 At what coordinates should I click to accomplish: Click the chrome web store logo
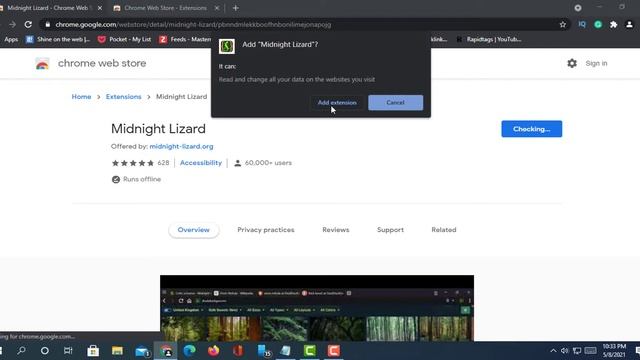coord(91,63)
